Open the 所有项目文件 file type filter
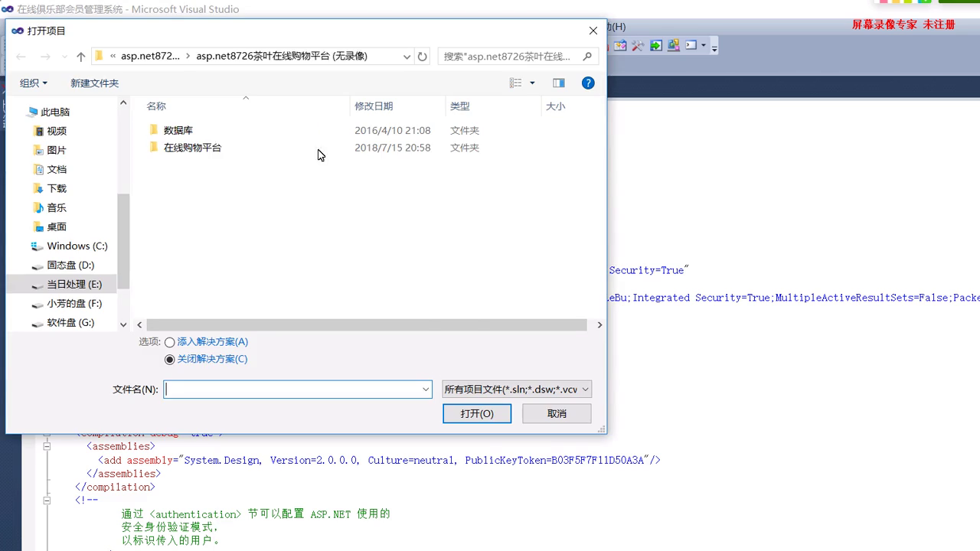 point(517,389)
